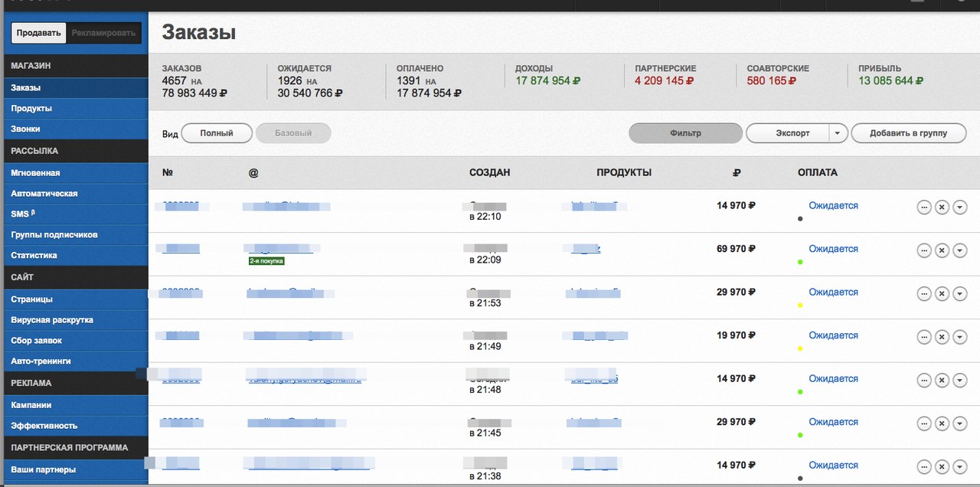This screenshot has width=980, height=487.
Task: Click the X icon on the 21:45 order
Action: (x=942, y=423)
